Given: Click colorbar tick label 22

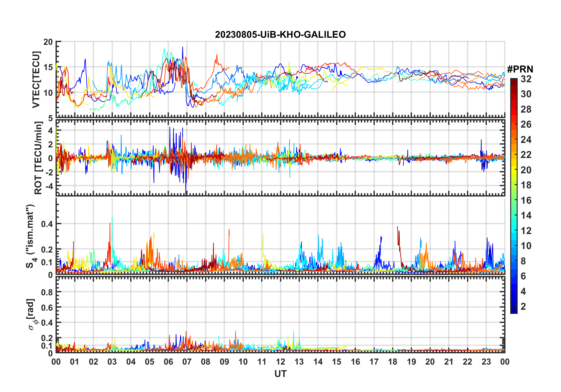Looking at the screenshot, I should [x=526, y=155].
